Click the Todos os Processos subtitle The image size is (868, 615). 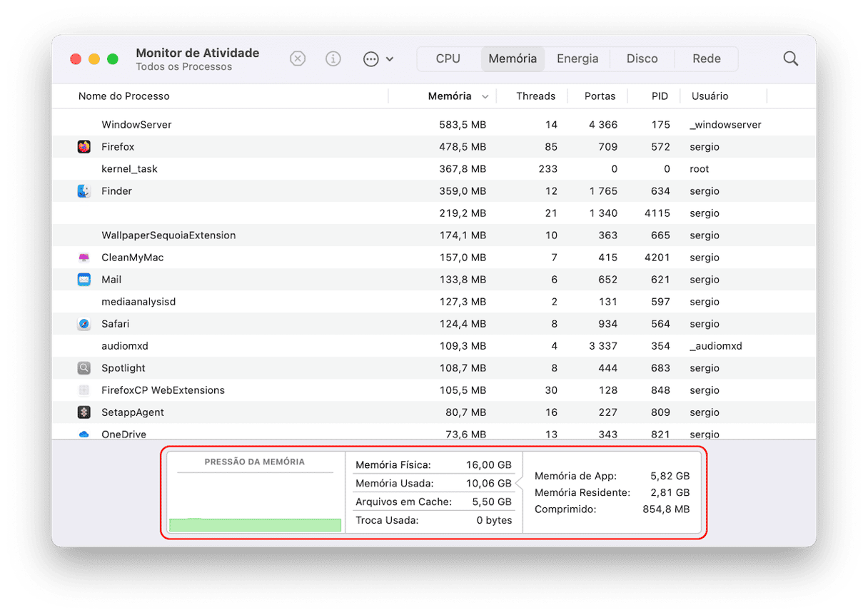[x=184, y=67]
